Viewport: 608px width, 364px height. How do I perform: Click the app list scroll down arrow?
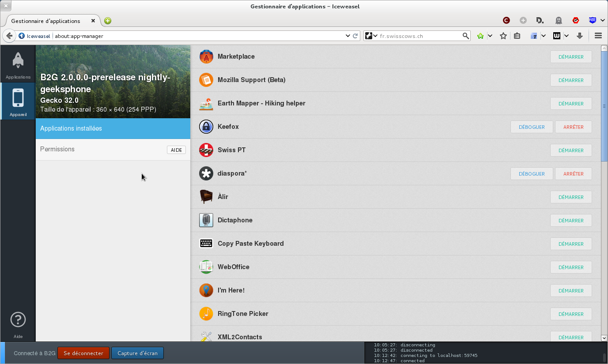604,338
